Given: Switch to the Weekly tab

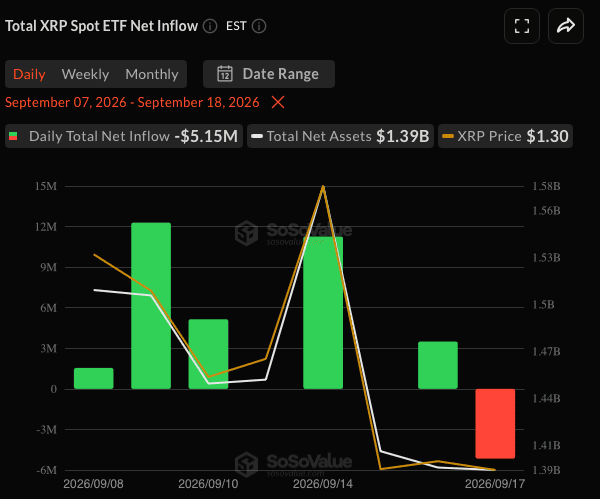Looking at the screenshot, I should click(x=85, y=74).
